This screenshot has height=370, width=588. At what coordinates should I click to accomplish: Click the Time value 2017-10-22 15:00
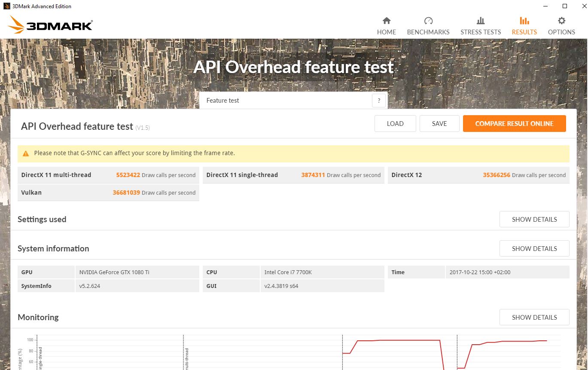coord(480,272)
